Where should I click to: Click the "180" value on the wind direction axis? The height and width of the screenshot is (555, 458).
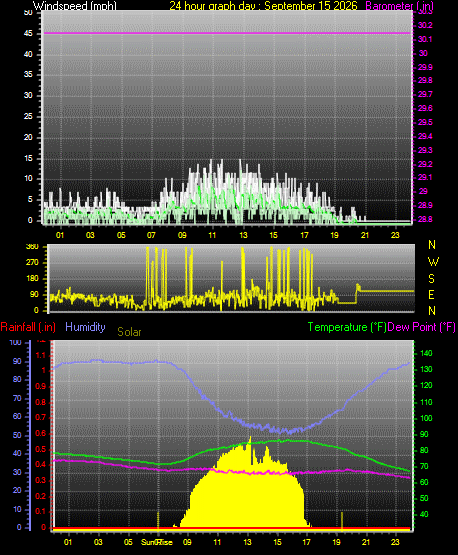[32, 279]
